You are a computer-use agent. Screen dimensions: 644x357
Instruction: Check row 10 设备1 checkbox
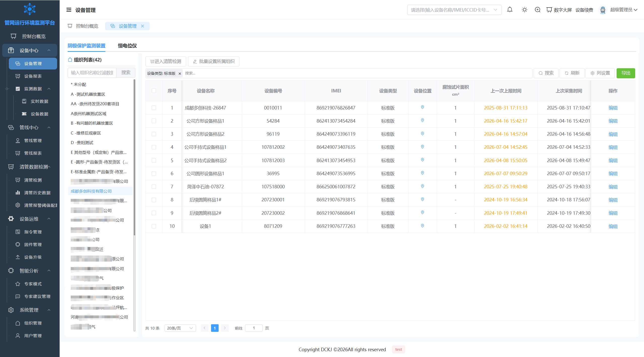pos(154,226)
